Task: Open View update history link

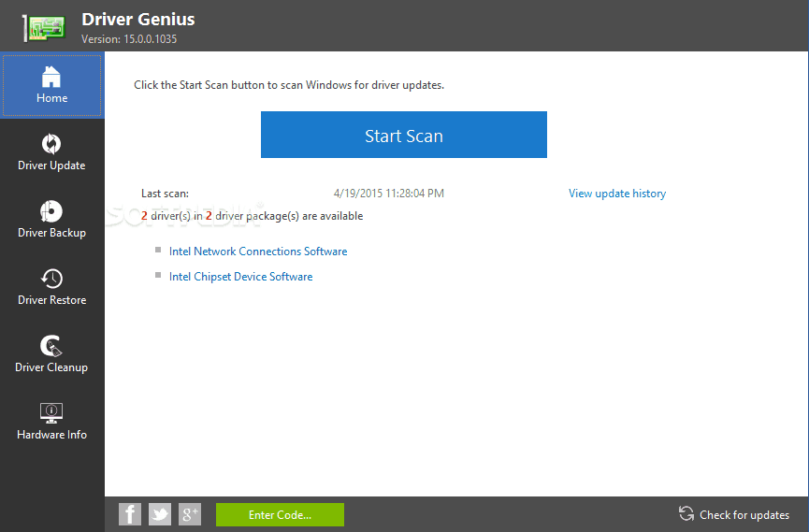Action: 617,194
